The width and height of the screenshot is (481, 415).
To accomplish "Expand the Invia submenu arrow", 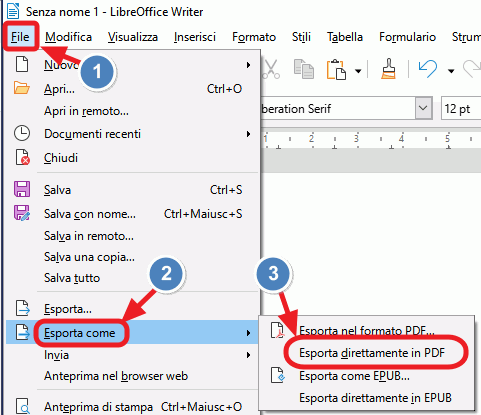I will (x=248, y=355).
